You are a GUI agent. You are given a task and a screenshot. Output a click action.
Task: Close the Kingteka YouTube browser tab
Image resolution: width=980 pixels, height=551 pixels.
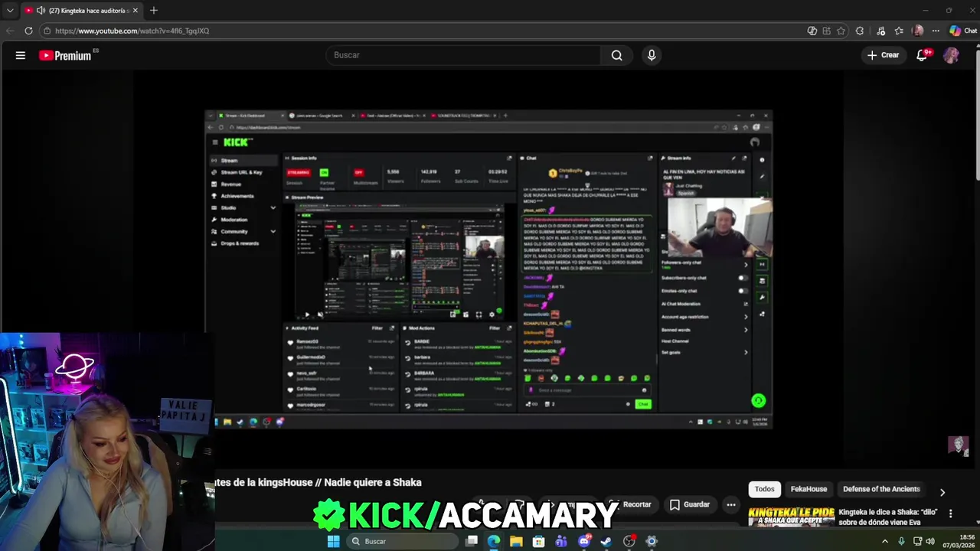pos(136,11)
